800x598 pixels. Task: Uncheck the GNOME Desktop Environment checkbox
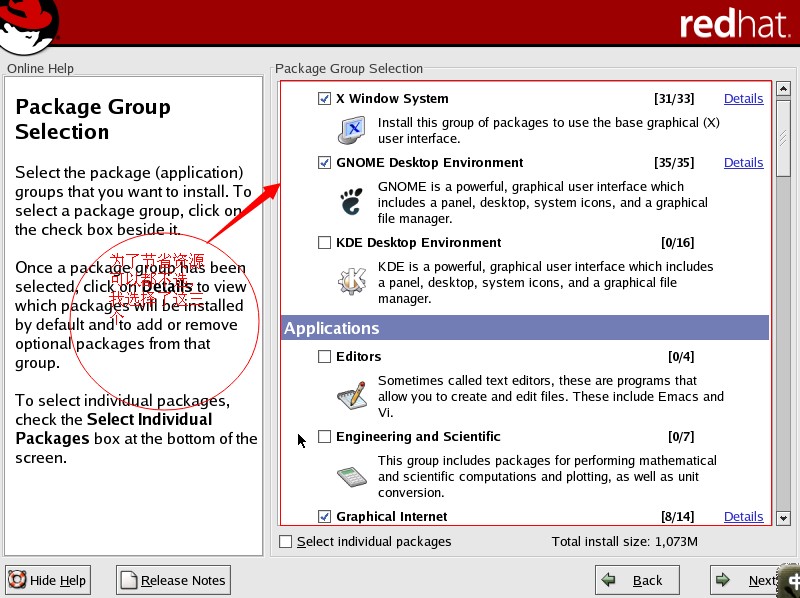(324, 162)
